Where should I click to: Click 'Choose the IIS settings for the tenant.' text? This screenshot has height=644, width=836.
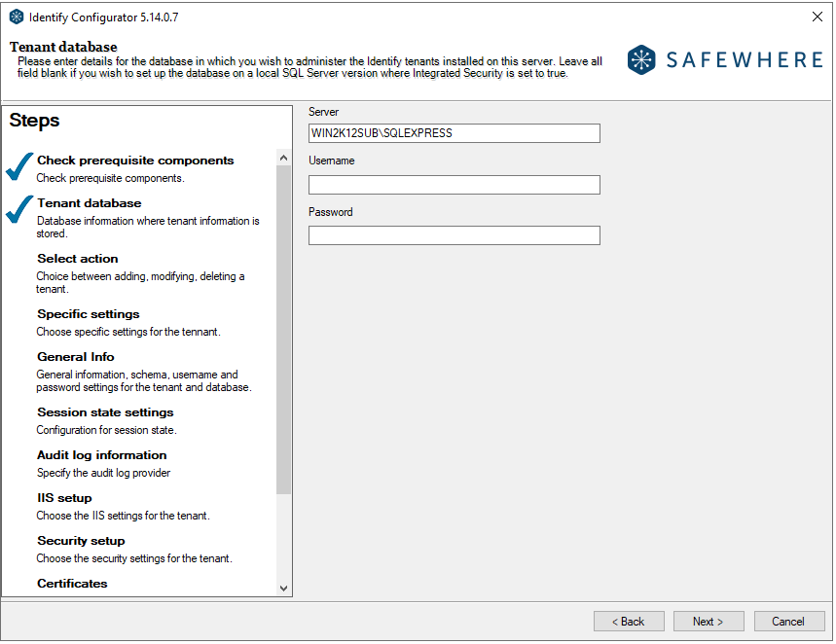point(124,516)
